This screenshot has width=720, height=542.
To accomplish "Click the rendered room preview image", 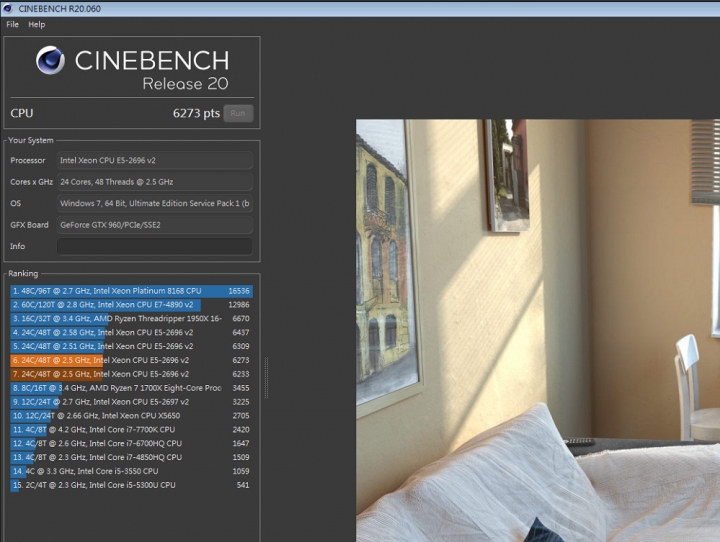I will pos(538,331).
